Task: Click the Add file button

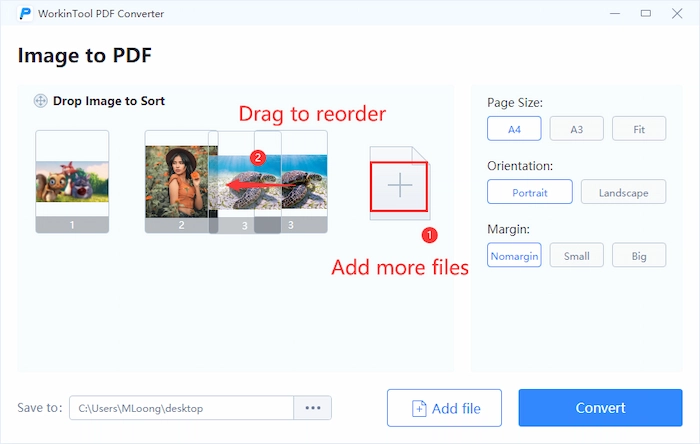Action: pos(444,408)
